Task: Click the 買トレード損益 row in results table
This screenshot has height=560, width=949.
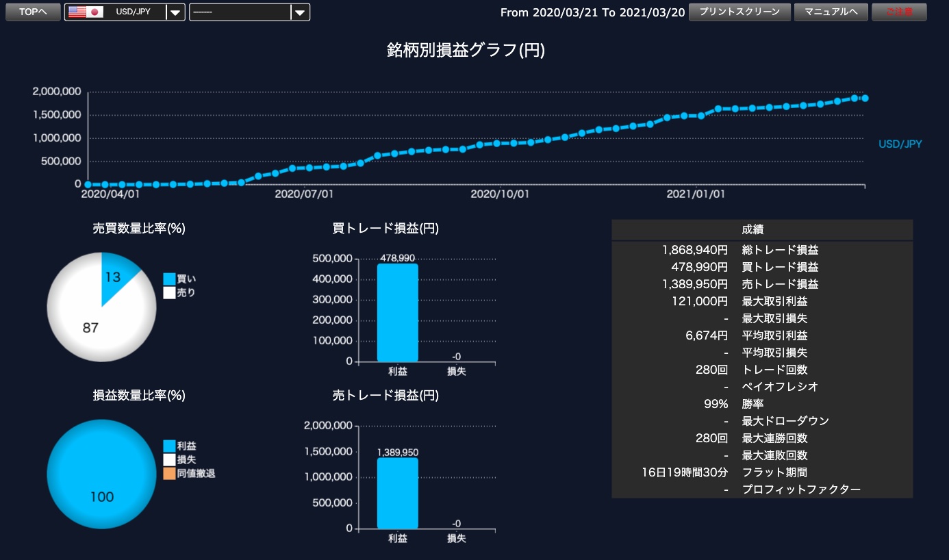Action: coord(761,267)
